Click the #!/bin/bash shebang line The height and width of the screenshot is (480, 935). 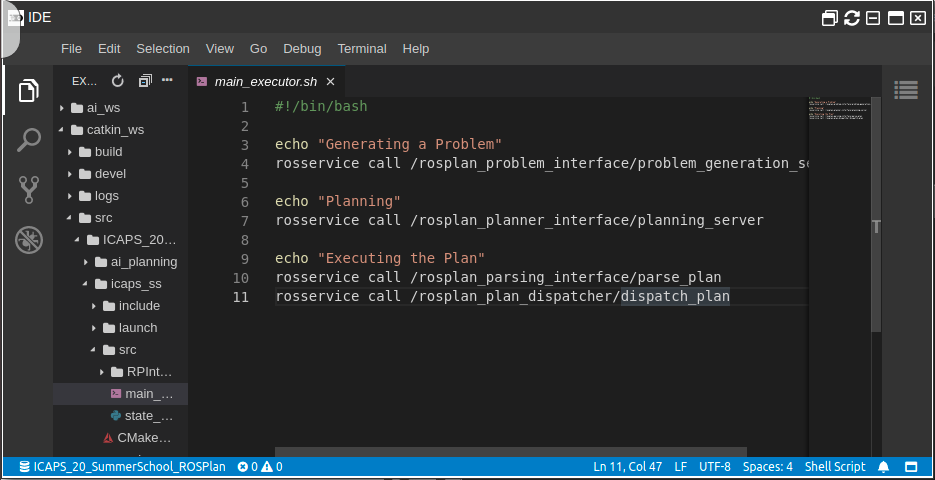[x=321, y=107]
